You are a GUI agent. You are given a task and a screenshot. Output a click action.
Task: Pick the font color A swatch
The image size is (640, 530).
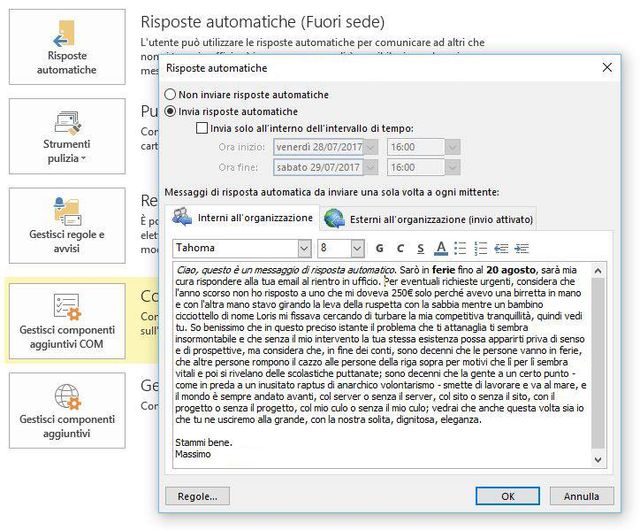[x=441, y=248]
